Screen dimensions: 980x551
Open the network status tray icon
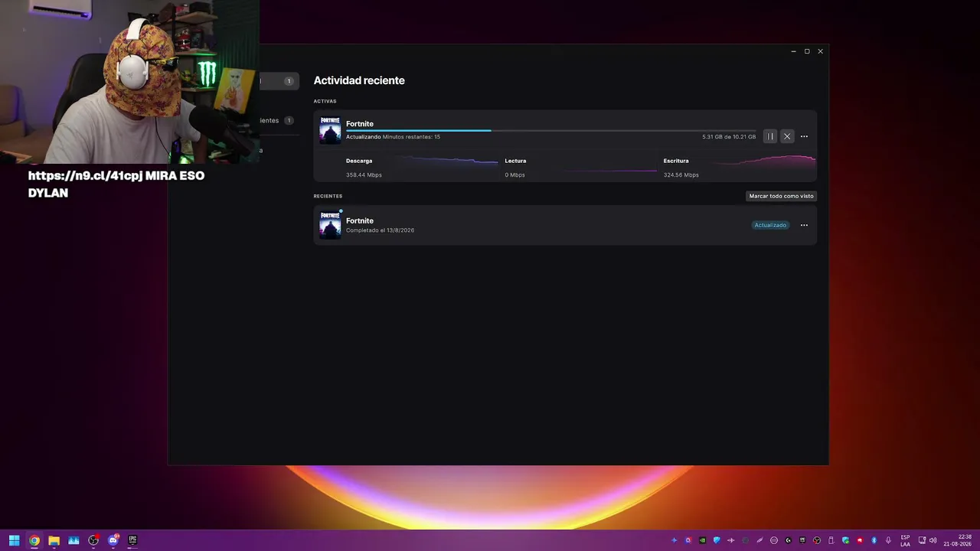coord(922,540)
